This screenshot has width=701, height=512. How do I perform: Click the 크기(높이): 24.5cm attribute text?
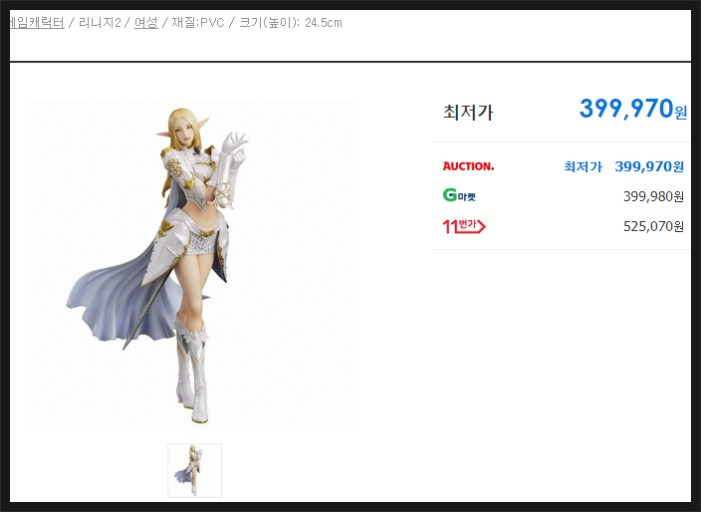pyautogui.click(x=291, y=23)
